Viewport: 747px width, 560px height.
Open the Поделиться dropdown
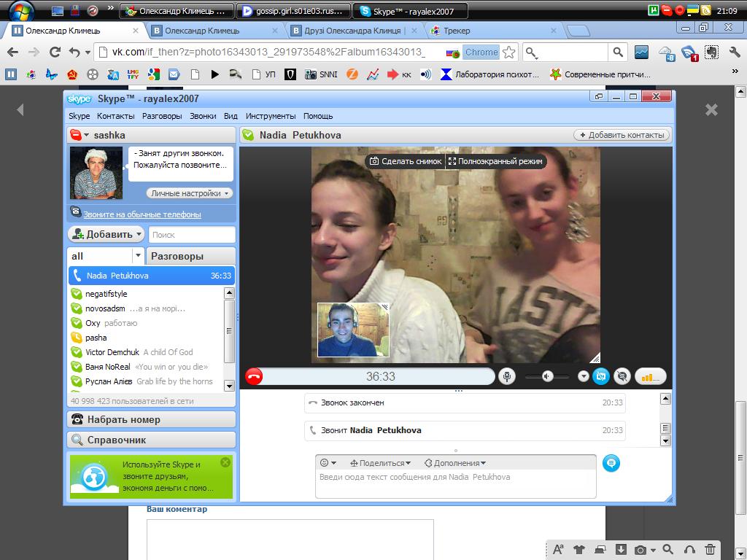[380, 463]
